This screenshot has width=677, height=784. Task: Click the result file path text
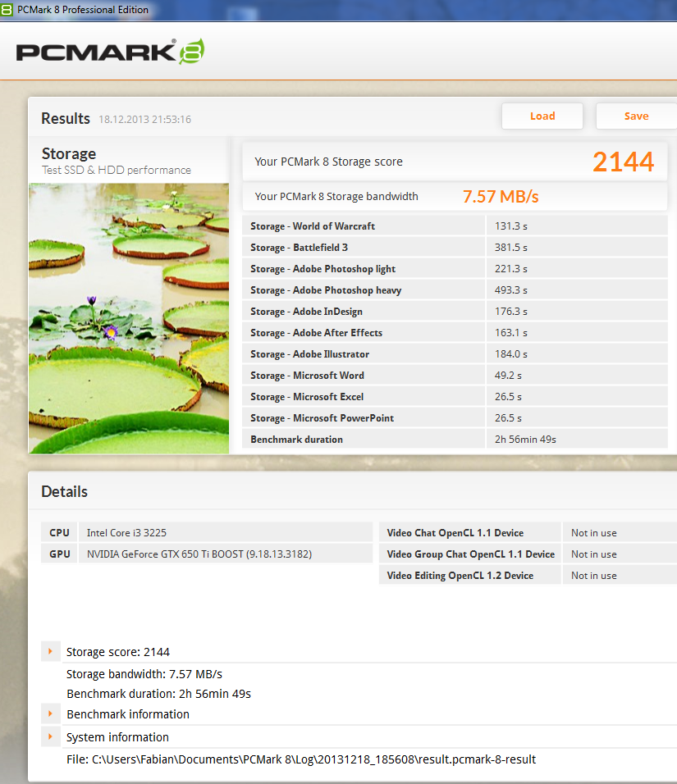[x=301, y=759]
